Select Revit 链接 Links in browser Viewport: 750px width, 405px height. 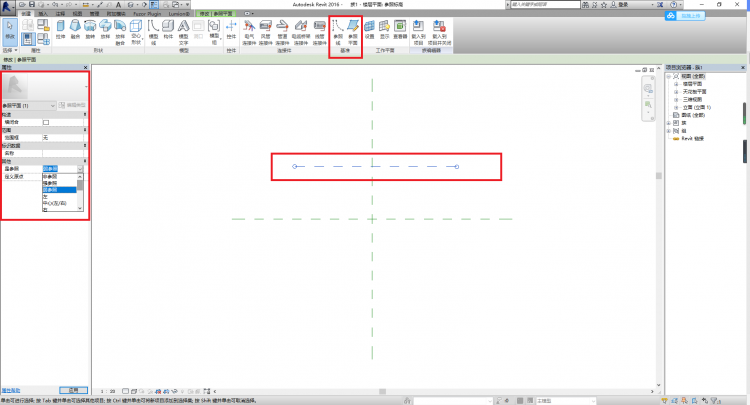pyautogui.click(x=692, y=139)
